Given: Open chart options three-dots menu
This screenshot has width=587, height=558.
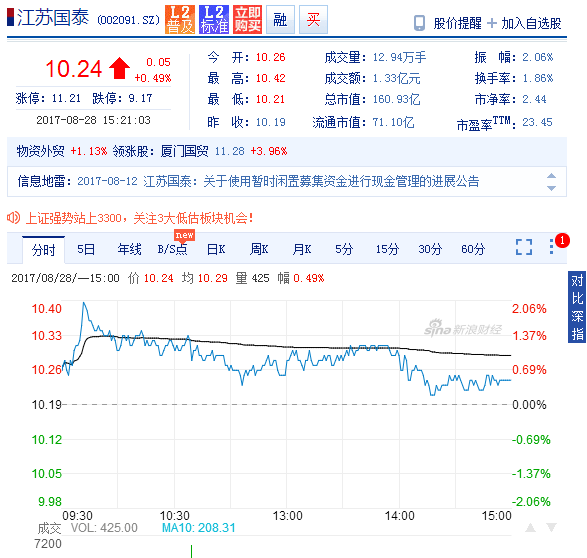Looking at the screenshot, I should coord(551,247).
